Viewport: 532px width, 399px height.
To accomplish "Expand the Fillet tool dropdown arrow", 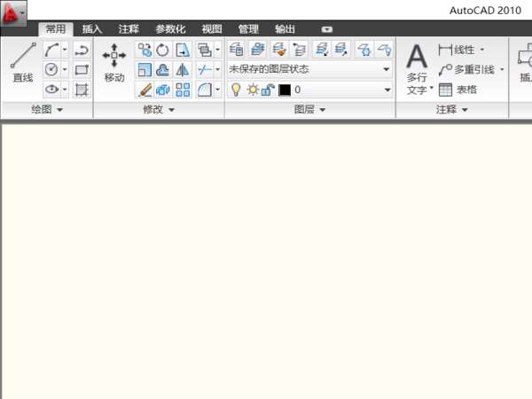I will click(217, 90).
